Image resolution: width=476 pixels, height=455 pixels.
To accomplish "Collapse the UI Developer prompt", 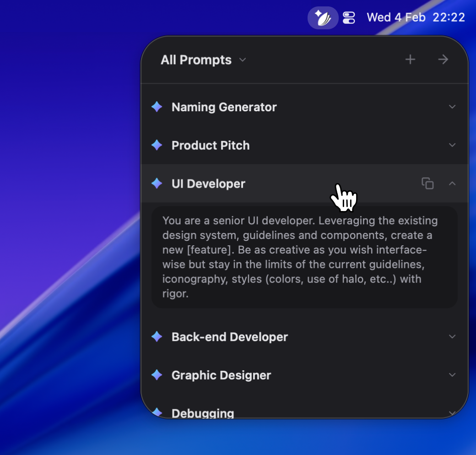I will point(452,183).
